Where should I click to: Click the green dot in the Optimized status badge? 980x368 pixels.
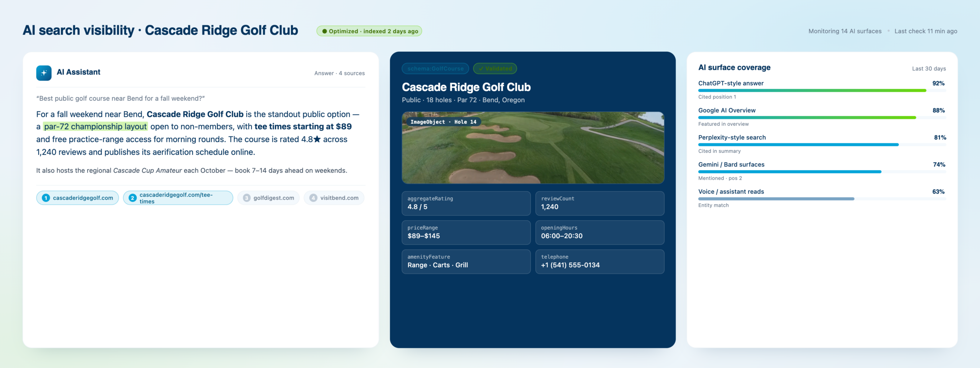(324, 31)
